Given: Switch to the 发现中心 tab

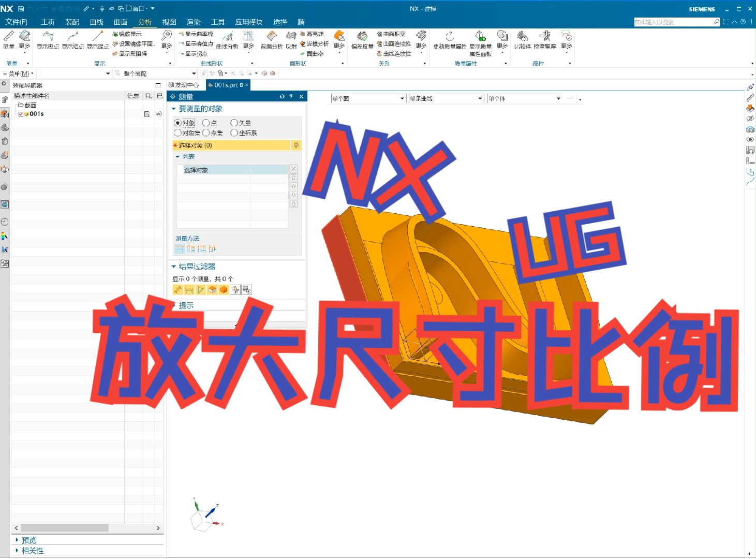Looking at the screenshot, I should pyautogui.click(x=184, y=85).
